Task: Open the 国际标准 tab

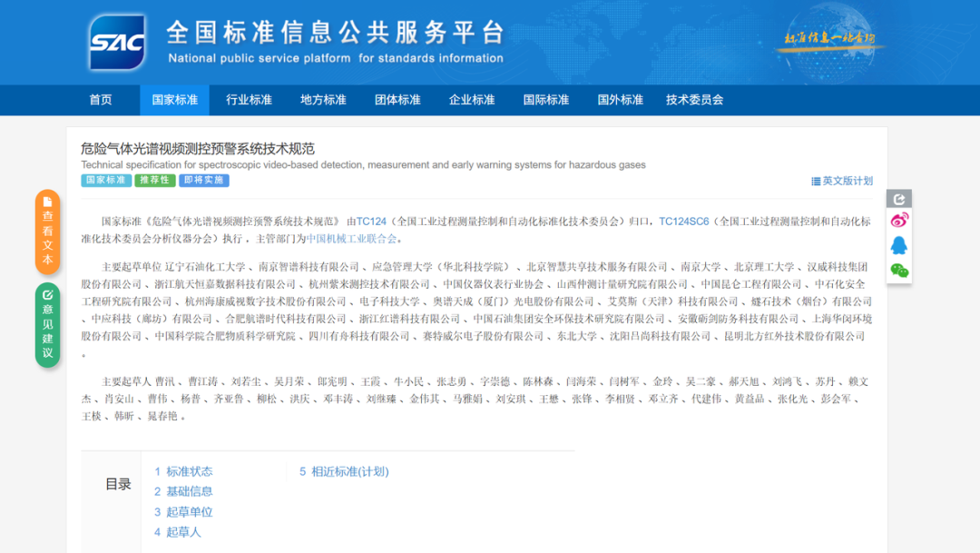Action: [546, 100]
